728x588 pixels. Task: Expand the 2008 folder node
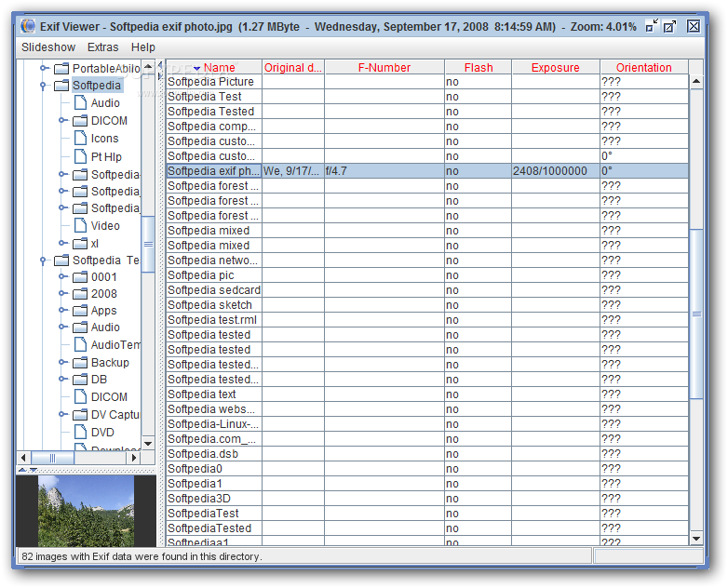[x=62, y=293]
